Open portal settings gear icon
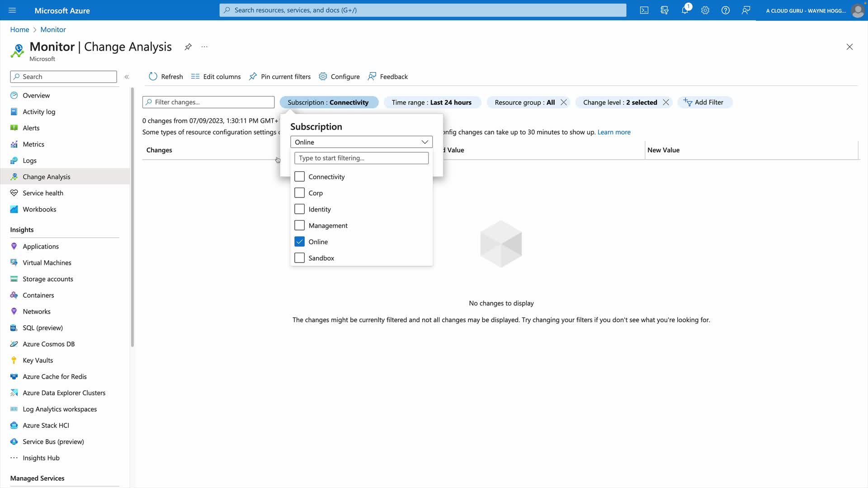The width and height of the screenshot is (868, 488). point(705,10)
